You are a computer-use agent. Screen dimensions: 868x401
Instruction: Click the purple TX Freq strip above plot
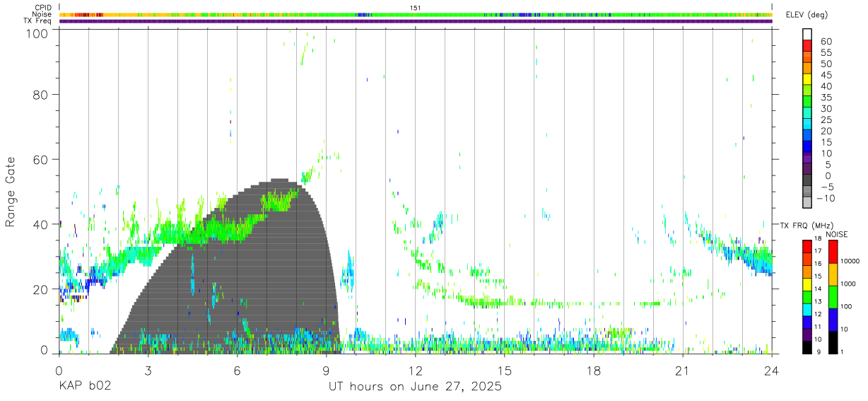(x=415, y=21)
